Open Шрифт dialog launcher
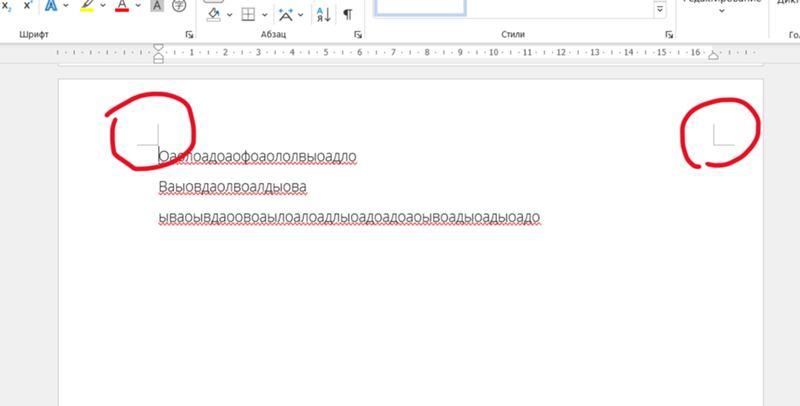The height and width of the screenshot is (406, 800). coord(189,35)
